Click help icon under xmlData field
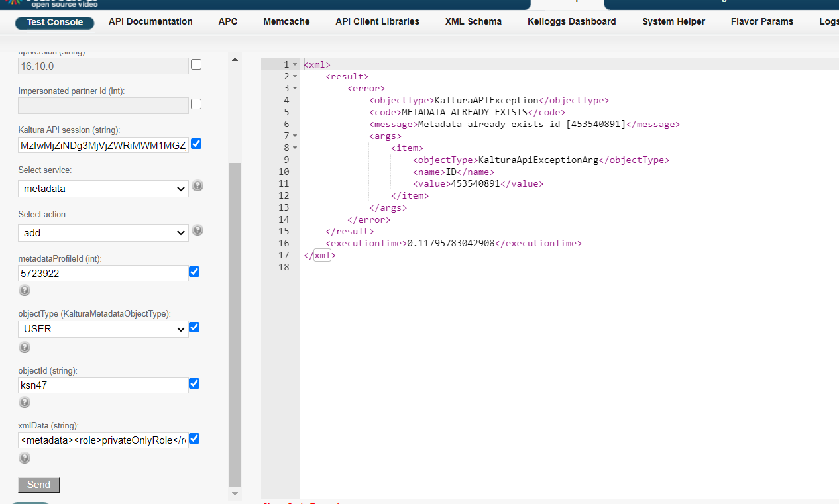839x504 pixels. pos(25,458)
